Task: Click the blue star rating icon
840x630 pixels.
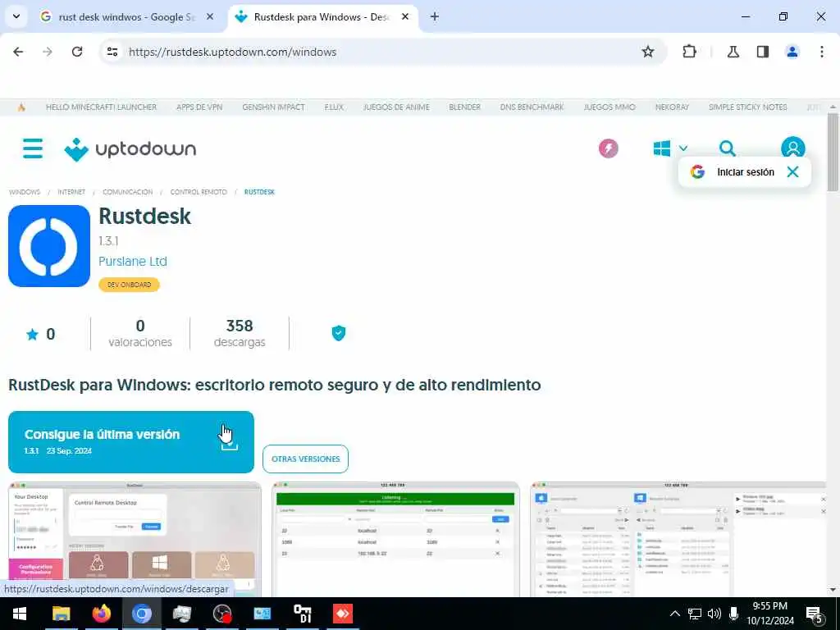Action: [x=32, y=335]
